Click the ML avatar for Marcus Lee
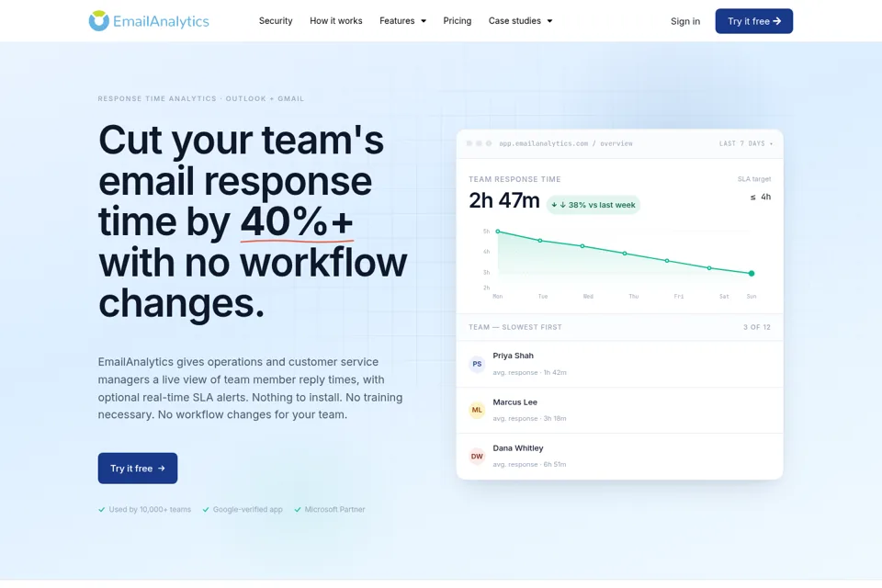The height and width of the screenshot is (588, 882). click(477, 410)
